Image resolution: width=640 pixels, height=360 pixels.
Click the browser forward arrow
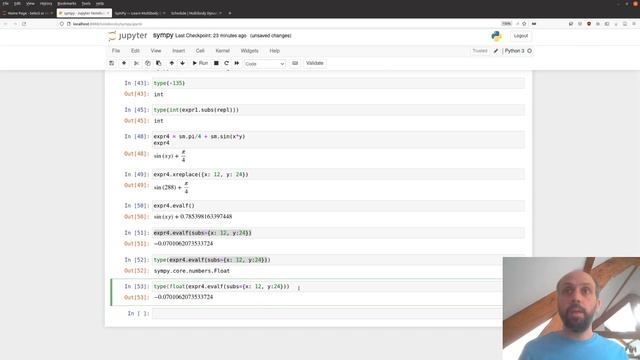pyautogui.click(x=15, y=24)
